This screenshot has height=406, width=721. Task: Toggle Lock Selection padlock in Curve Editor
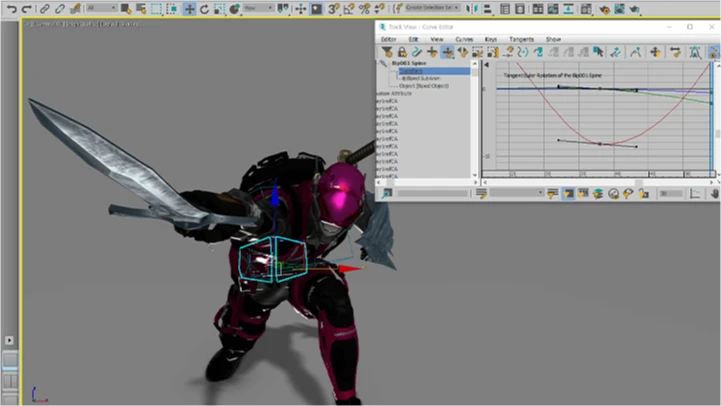402,52
